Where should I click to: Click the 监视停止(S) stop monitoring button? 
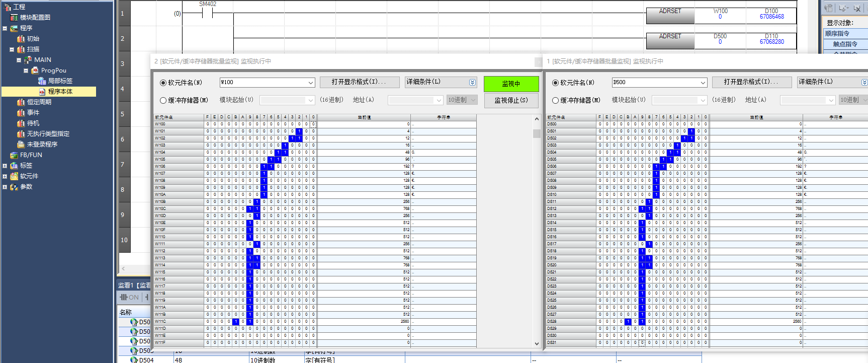(511, 101)
